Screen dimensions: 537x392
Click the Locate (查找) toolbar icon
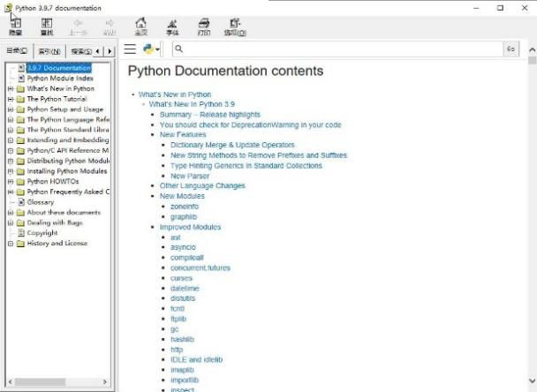click(47, 26)
